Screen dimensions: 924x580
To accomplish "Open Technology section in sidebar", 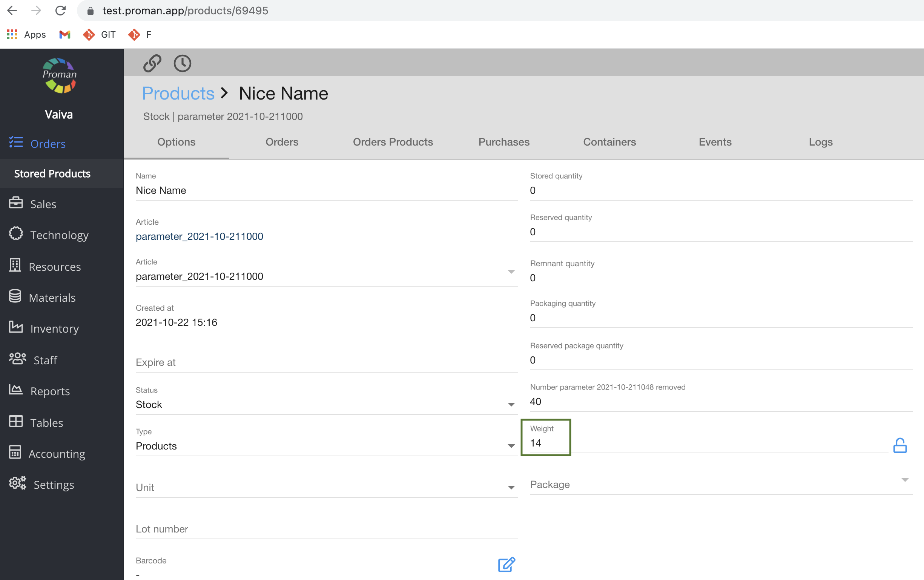I will (x=59, y=235).
